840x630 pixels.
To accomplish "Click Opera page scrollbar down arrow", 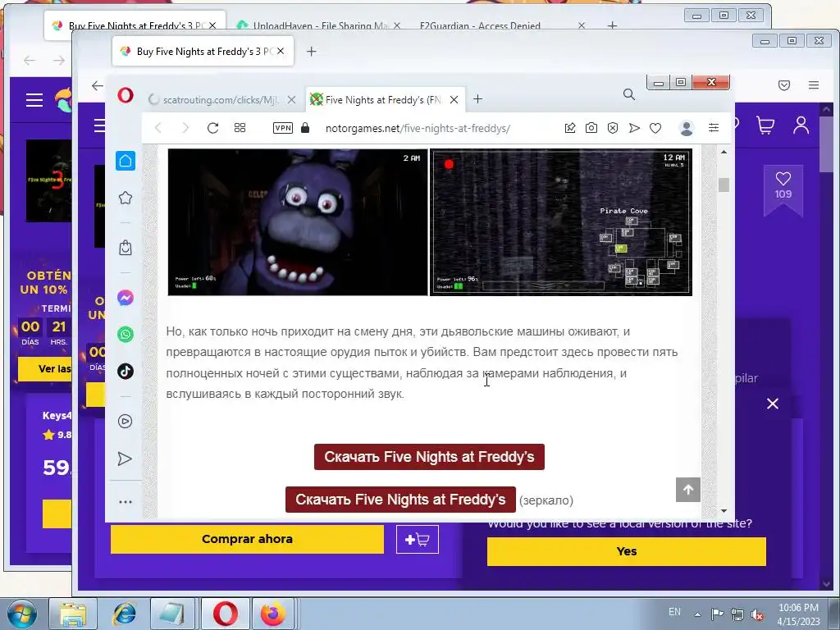I will (724, 511).
